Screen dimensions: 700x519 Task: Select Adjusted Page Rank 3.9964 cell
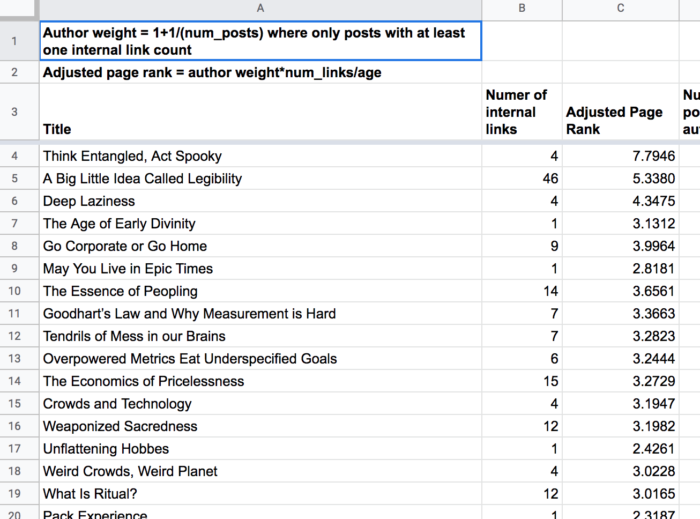point(620,246)
